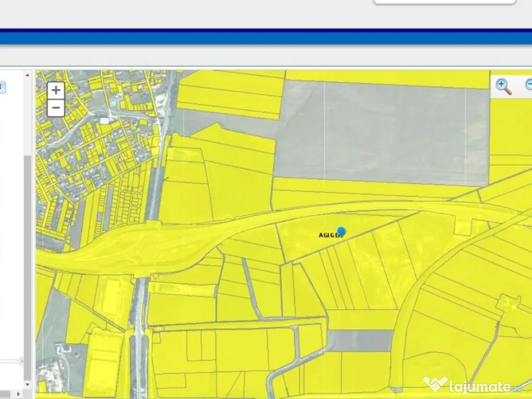Click the slider handle in left panel

21,361
